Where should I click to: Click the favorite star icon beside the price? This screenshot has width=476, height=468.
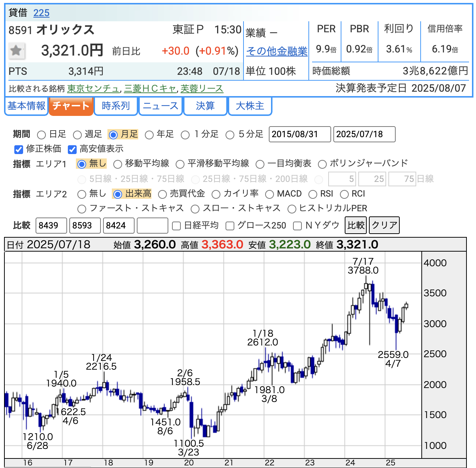pyautogui.click(x=17, y=51)
